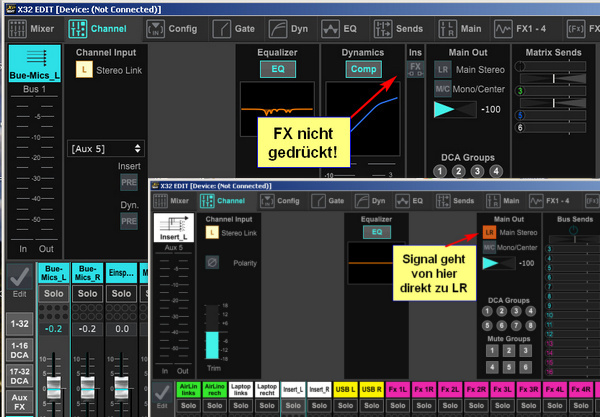Select the AirLin links channel
The height and width of the screenshot is (417, 600).
click(188, 389)
